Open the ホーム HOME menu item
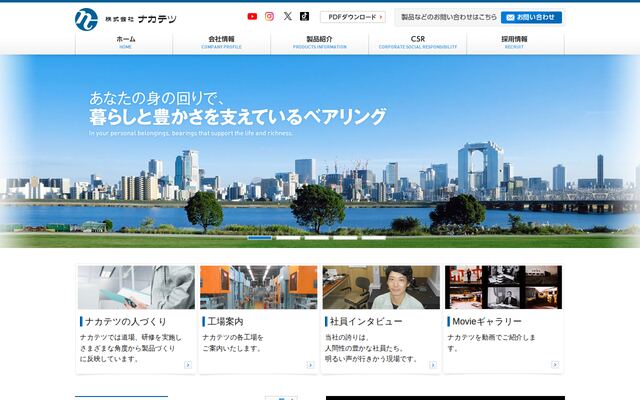 pyautogui.click(x=124, y=42)
